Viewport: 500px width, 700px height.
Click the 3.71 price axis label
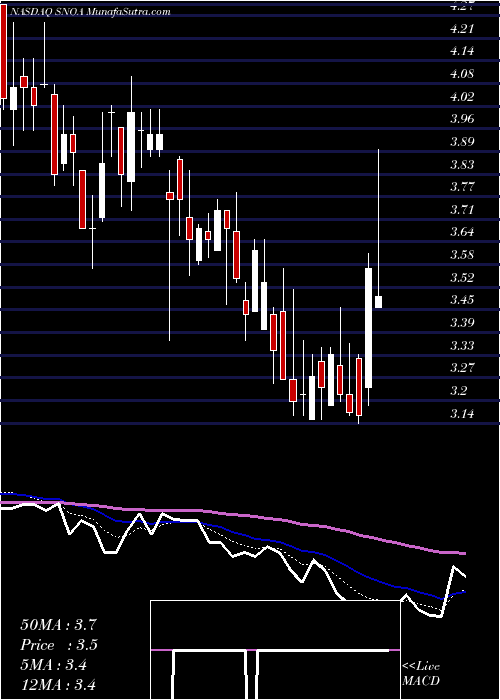[x=462, y=210]
